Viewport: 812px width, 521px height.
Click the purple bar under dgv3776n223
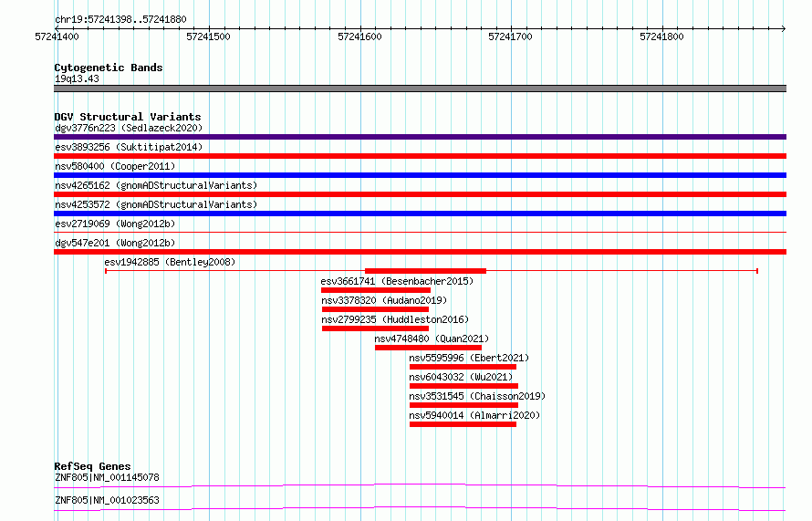pyautogui.click(x=420, y=137)
